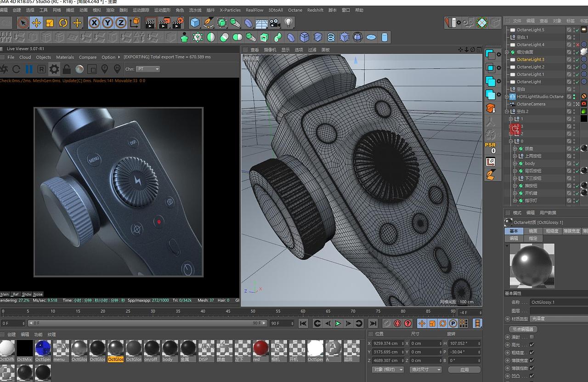Click the Cube primitive icon

[195, 23]
